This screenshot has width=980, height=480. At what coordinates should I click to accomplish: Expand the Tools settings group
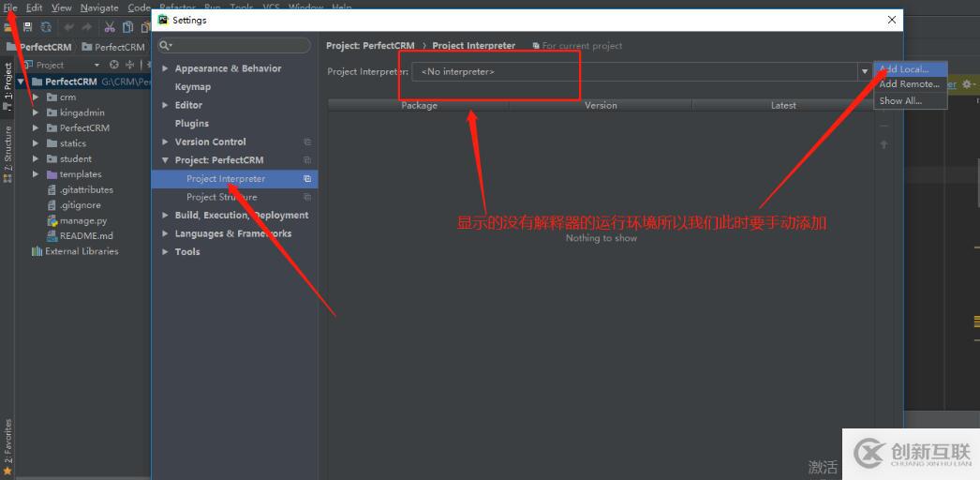tap(165, 252)
